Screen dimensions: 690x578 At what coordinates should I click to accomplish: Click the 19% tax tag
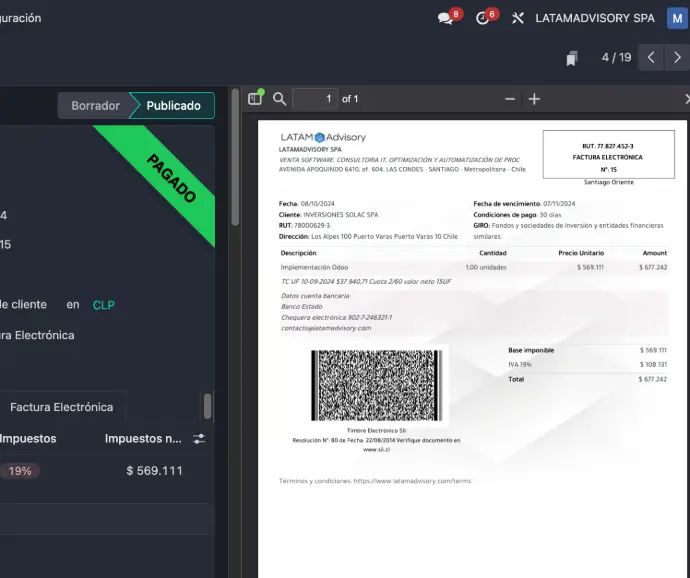20,471
